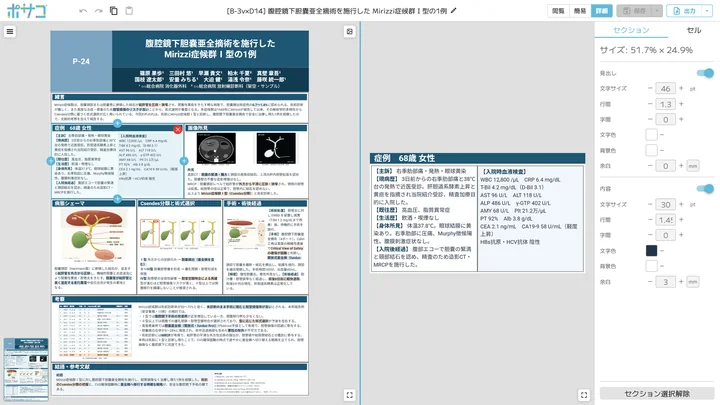Screen dimensions: 720x405
Task: Decrease 内容 行間 with minus
Action: click(x=650, y=219)
